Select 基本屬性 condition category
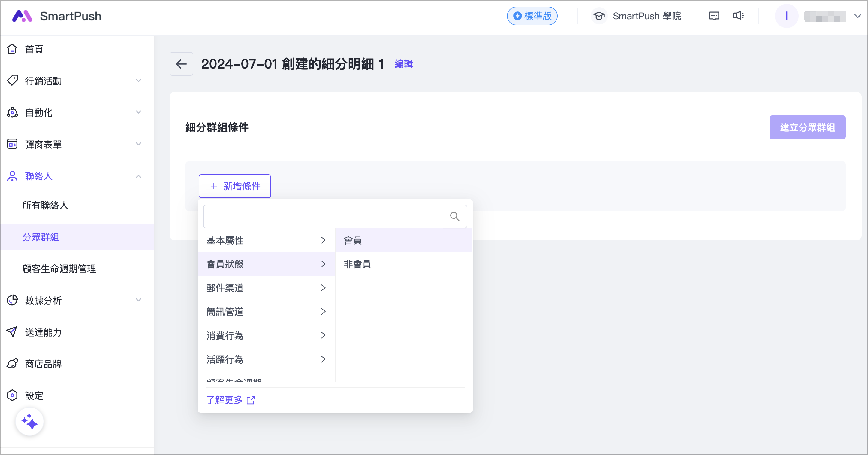This screenshot has height=455, width=868. click(266, 240)
